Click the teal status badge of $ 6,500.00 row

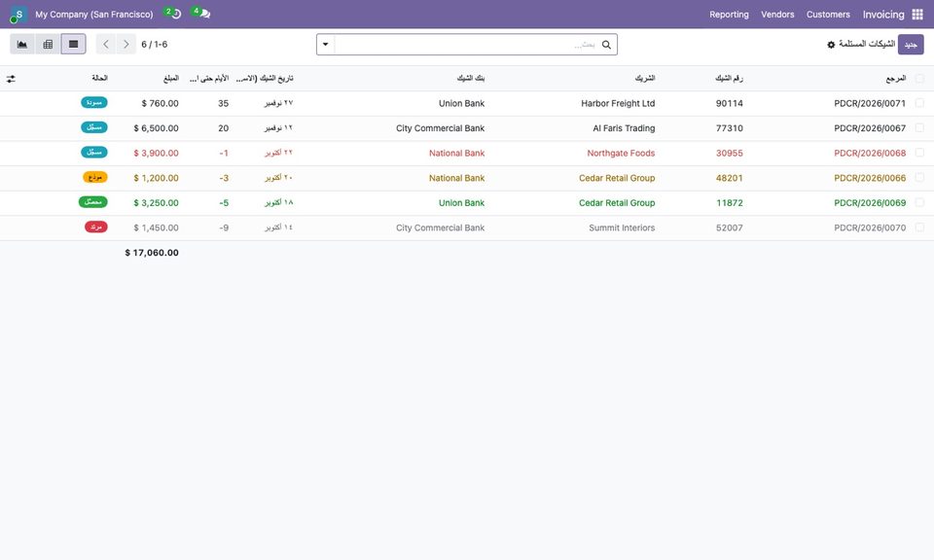[94, 127]
